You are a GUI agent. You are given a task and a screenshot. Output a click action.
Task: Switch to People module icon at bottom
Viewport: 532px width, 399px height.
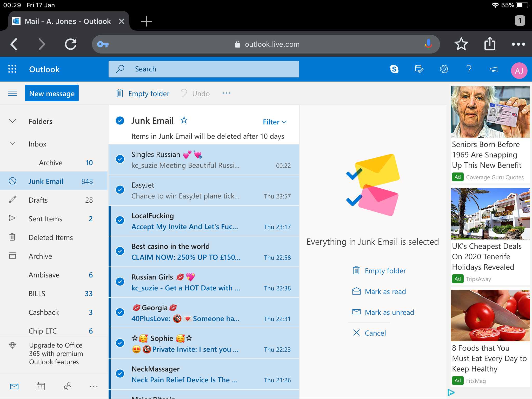[67, 387]
